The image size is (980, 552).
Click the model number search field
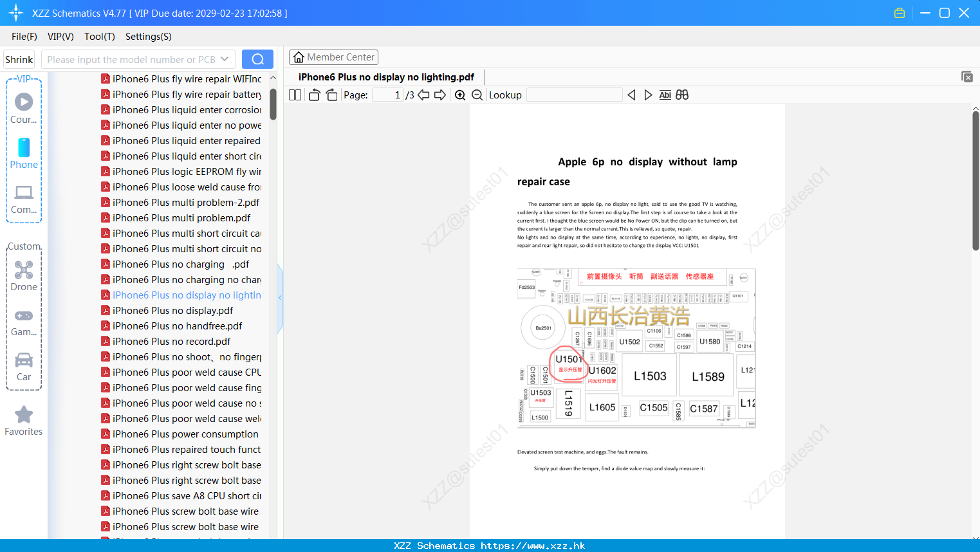coord(131,59)
